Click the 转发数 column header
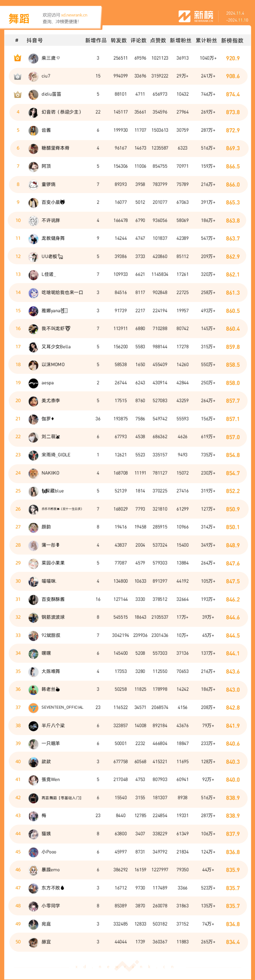255x980 pixels. point(119,40)
